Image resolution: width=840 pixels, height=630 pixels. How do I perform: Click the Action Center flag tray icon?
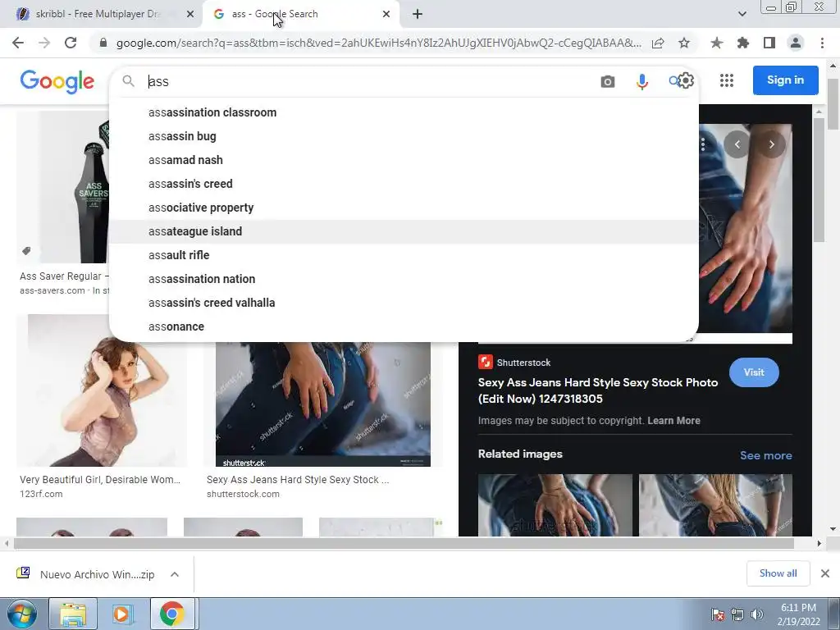718,614
